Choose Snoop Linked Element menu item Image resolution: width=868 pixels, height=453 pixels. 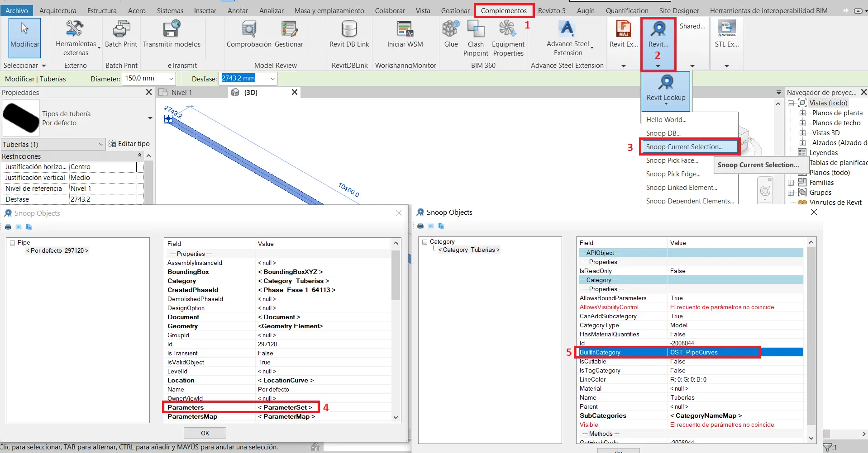click(690, 187)
